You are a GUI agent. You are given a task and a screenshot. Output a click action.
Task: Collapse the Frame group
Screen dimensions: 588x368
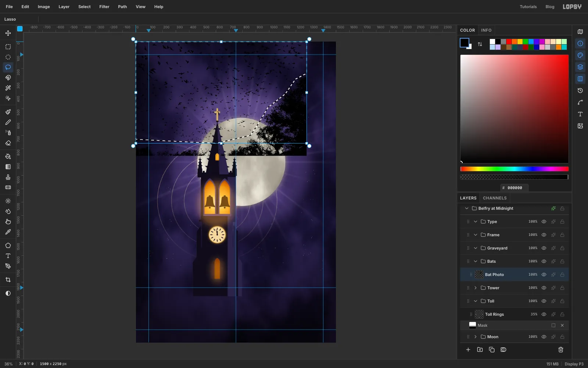pos(476,235)
